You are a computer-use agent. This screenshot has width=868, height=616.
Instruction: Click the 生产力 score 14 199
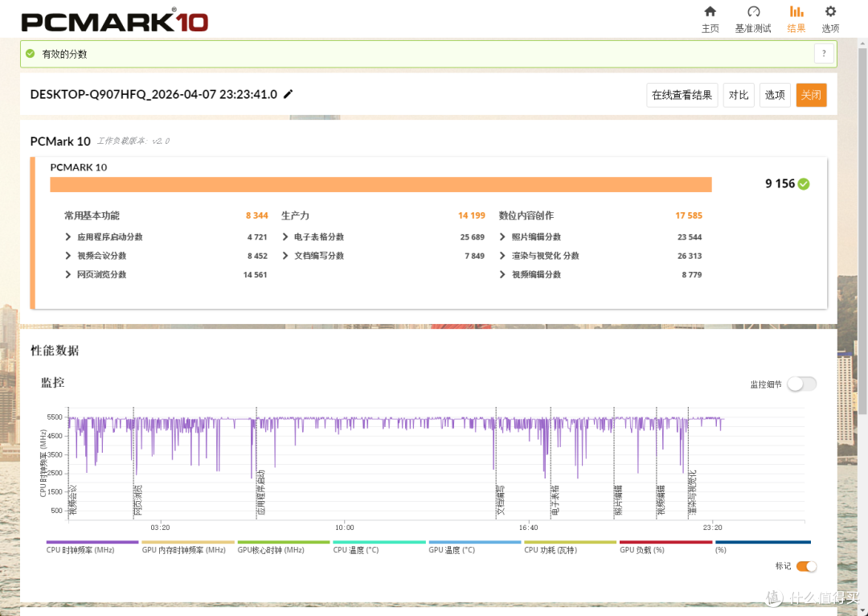(472, 216)
